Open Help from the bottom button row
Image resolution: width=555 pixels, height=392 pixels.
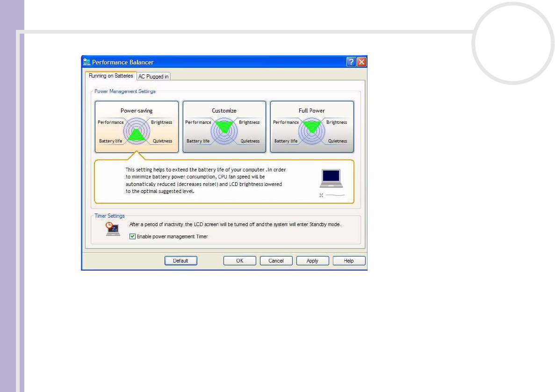pyautogui.click(x=349, y=261)
